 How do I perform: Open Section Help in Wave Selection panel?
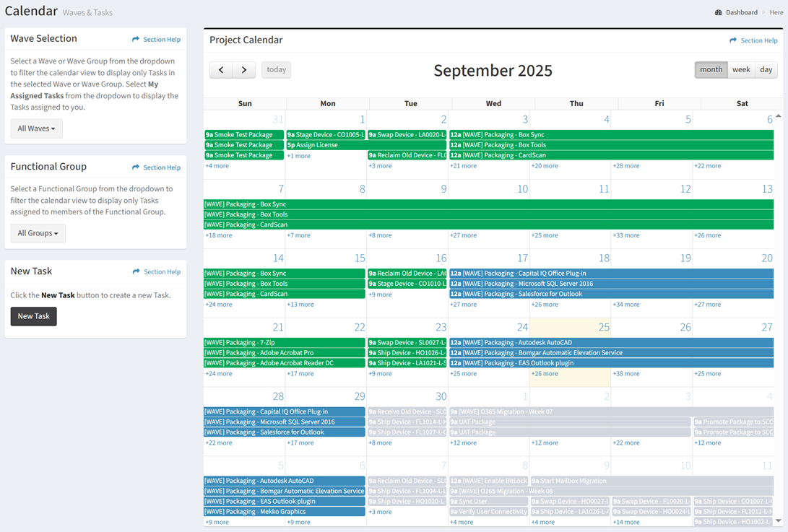point(156,40)
